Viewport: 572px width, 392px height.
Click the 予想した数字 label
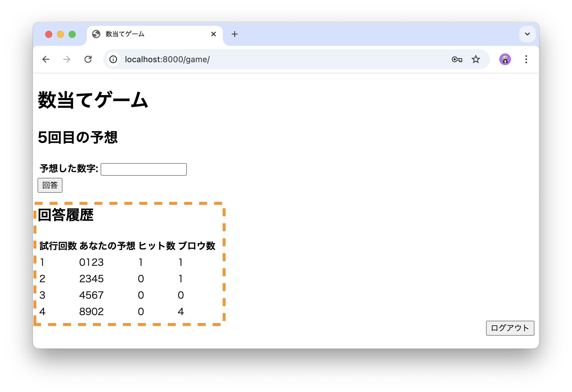click(x=69, y=168)
